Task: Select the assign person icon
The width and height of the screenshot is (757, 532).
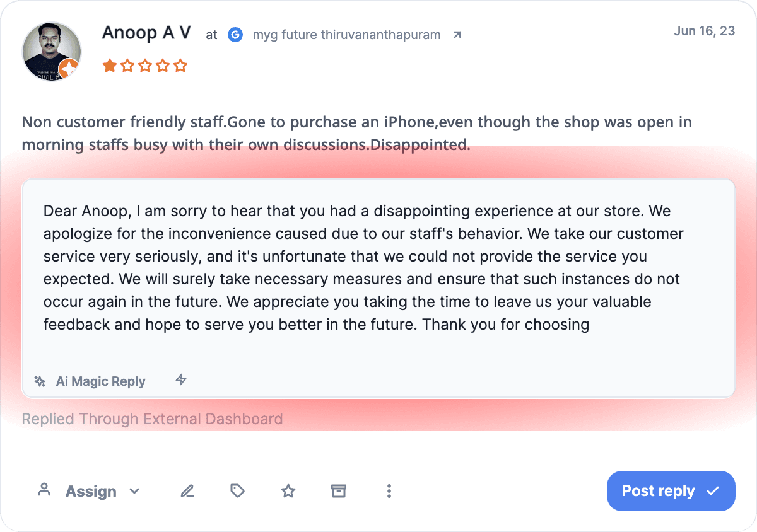Action: pyautogui.click(x=44, y=490)
